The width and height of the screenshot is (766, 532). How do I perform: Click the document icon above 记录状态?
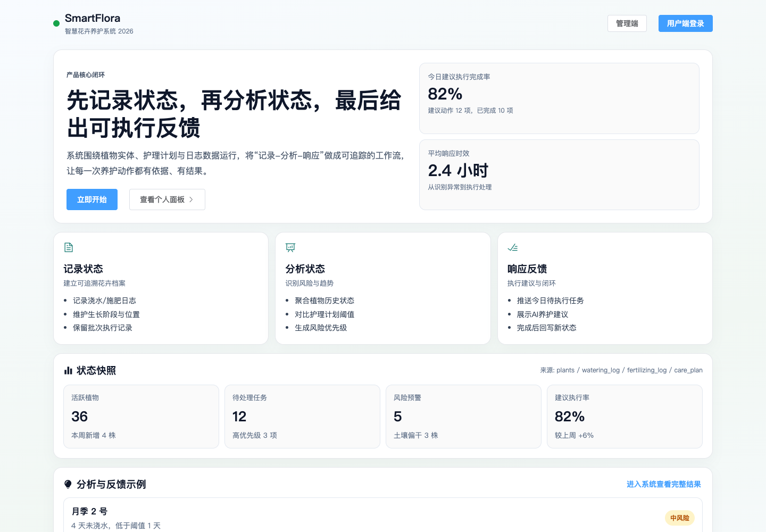69,247
